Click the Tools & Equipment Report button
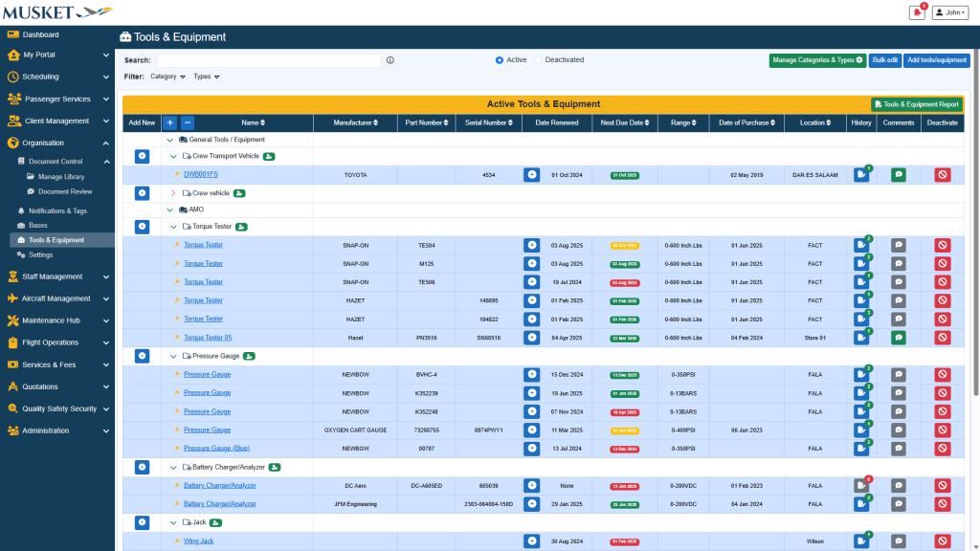The width and height of the screenshot is (980, 551). coord(916,104)
